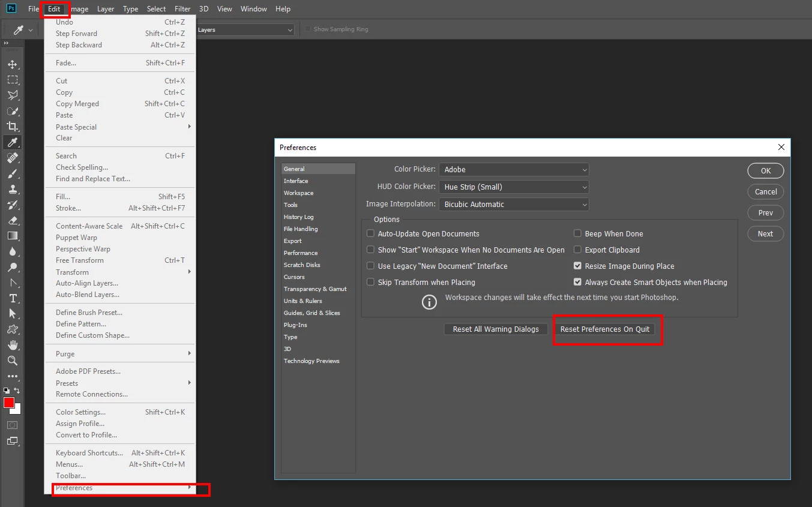Viewport: 812px width, 507px height.
Task: Expand the Transform submenu
Action: coord(121,272)
